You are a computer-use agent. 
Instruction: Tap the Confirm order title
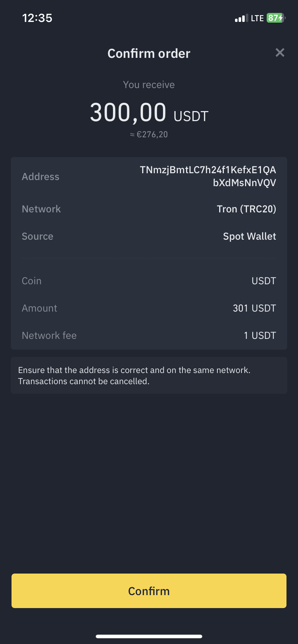tap(149, 54)
